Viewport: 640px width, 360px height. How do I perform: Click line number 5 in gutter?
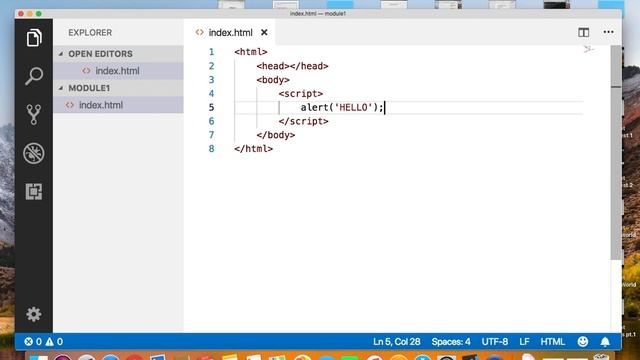pyautogui.click(x=211, y=107)
